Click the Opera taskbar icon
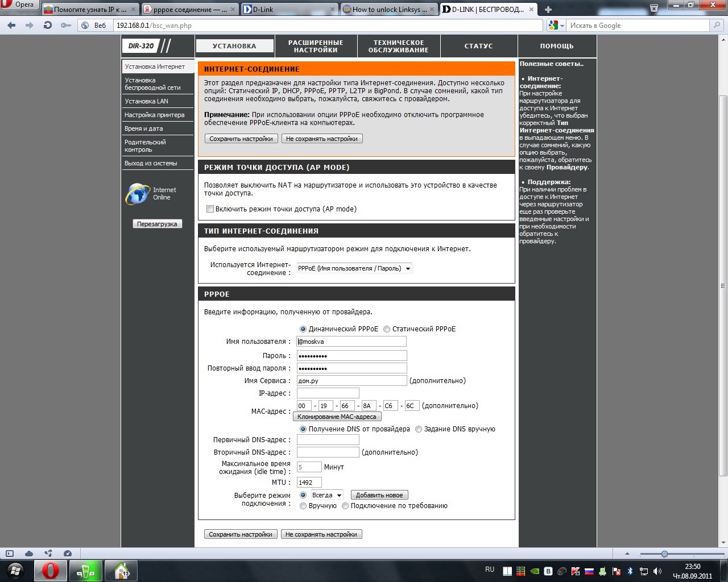Screen dimensions: 728x582 [x=51, y=571]
